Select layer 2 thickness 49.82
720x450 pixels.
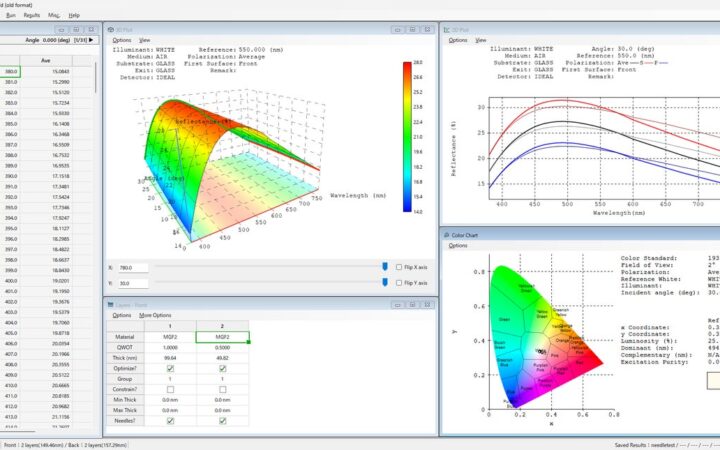point(222,358)
